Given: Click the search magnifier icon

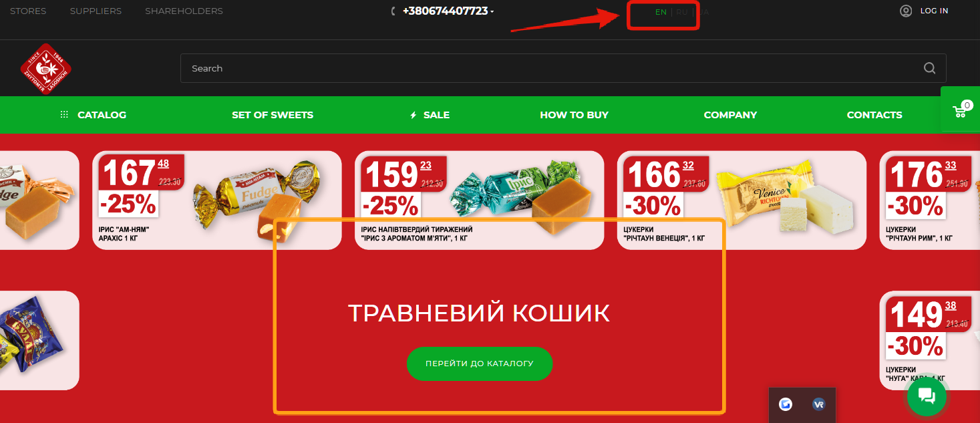Looking at the screenshot, I should (x=929, y=68).
